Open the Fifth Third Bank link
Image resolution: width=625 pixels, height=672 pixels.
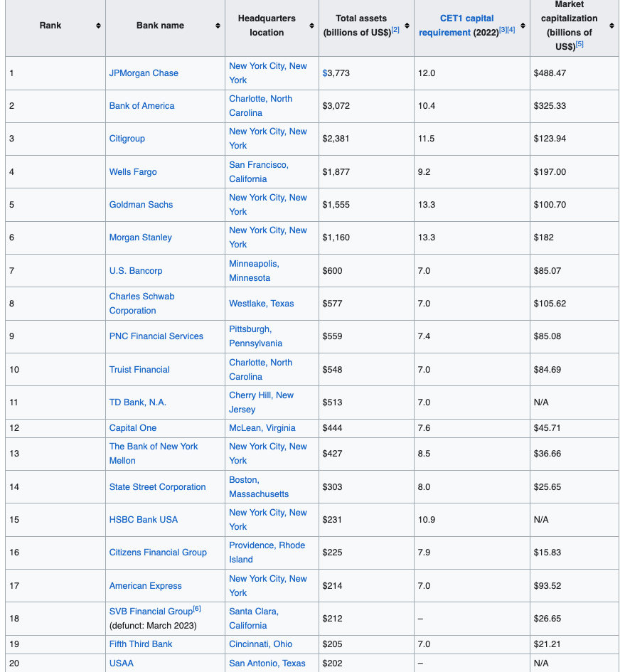tap(141, 644)
